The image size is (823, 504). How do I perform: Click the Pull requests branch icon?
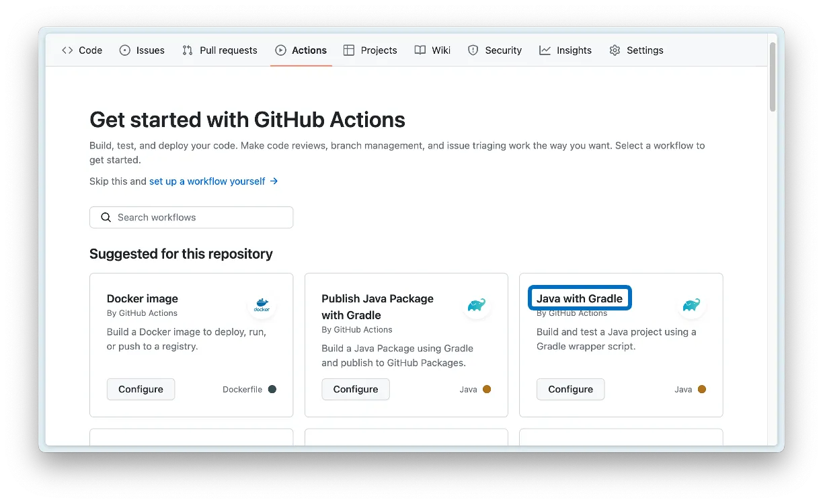click(x=188, y=50)
